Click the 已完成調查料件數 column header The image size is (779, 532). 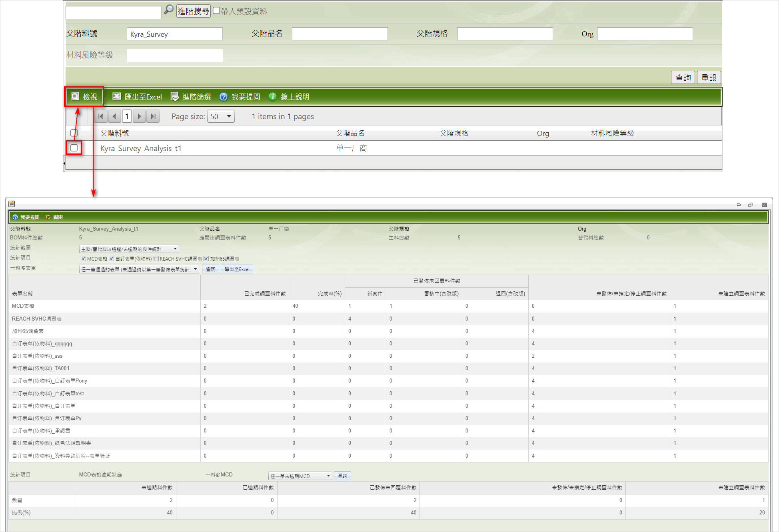click(265, 293)
